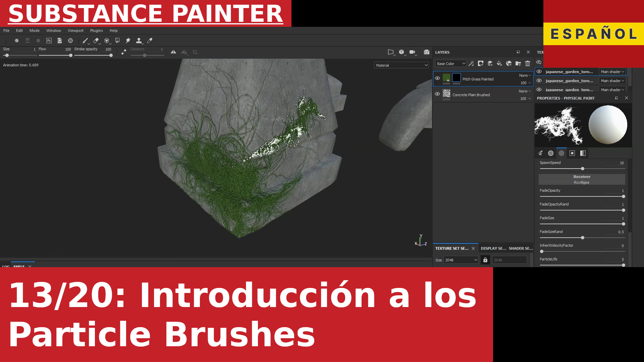The image size is (644, 362).
Task: Toggle visibility of second japanese_garden_toro texture set
Action: [x=539, y=80]
